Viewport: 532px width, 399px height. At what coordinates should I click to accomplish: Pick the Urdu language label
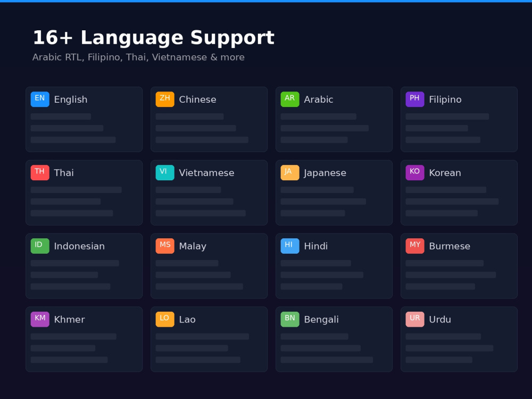pyautogui.click(x=440, y=320)
